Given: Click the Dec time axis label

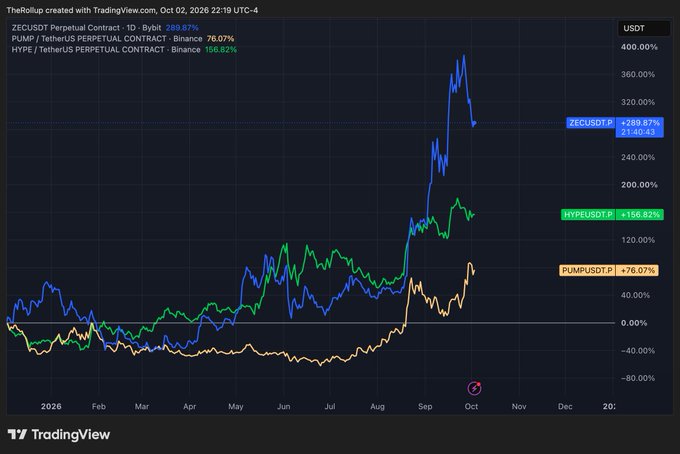Looking at the screenshot, I should [x=565, y=406].
